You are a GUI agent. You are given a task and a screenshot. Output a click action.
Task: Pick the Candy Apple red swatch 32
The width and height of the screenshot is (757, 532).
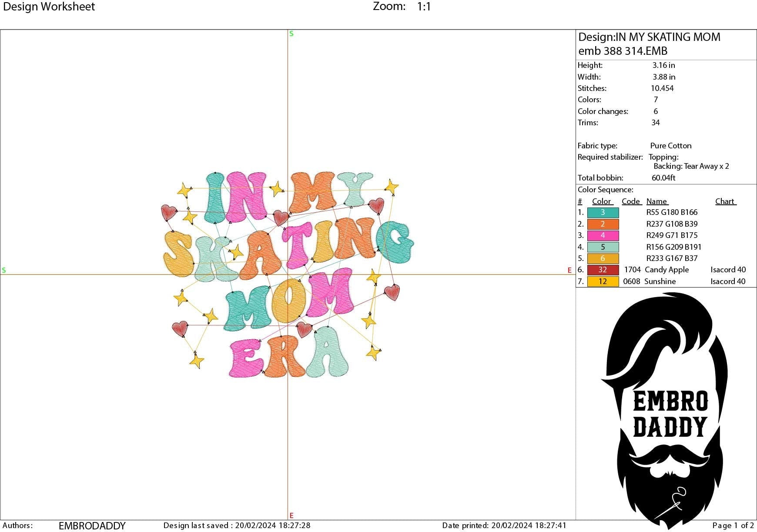click(x=603, y=270)
